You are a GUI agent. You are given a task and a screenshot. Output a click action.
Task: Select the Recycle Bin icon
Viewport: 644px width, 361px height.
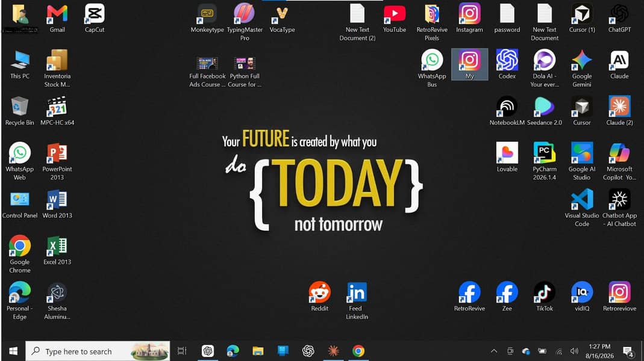click(20, 111)
